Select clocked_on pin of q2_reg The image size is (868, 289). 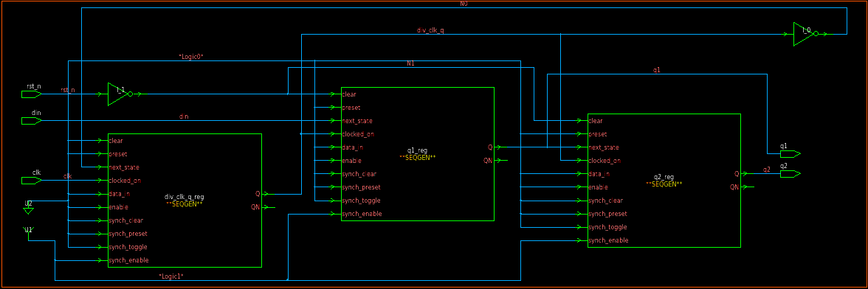tap(604, 160)
